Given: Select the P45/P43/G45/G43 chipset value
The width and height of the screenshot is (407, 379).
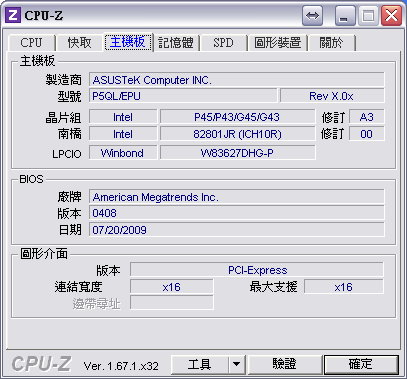Looking at the screenshot, I should pos(237,117).
